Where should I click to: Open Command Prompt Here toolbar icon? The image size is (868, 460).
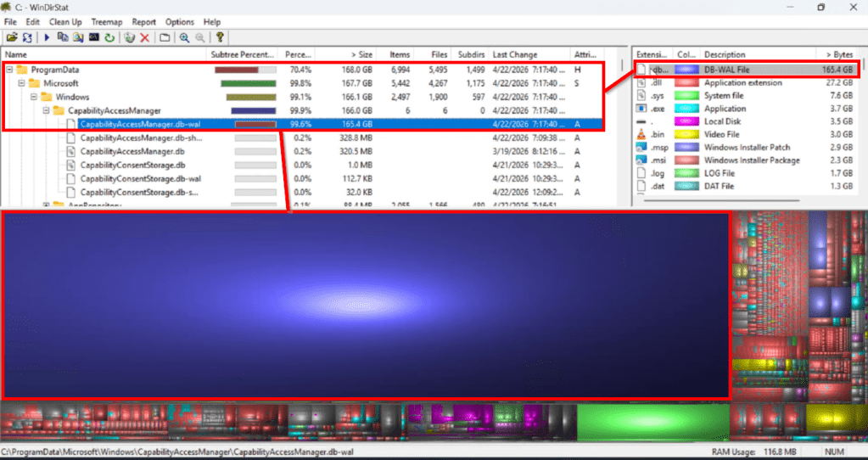click(93, 37)
